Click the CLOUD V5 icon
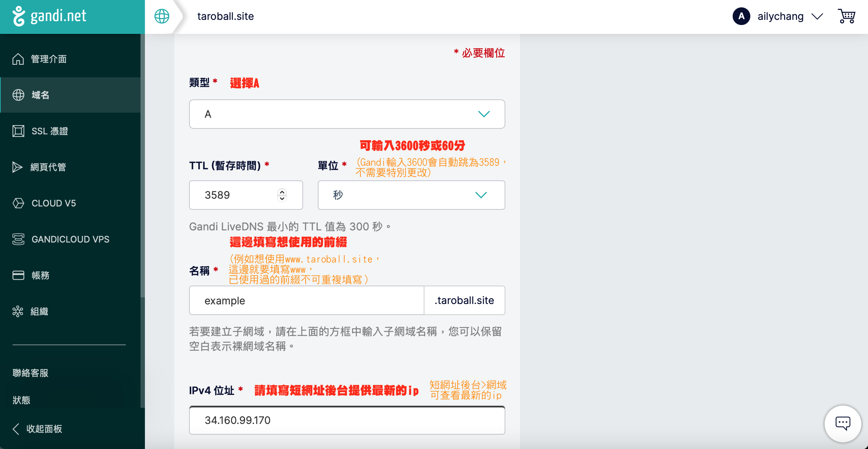The width and height of the screenshot is (868, 449). [18, 203]
